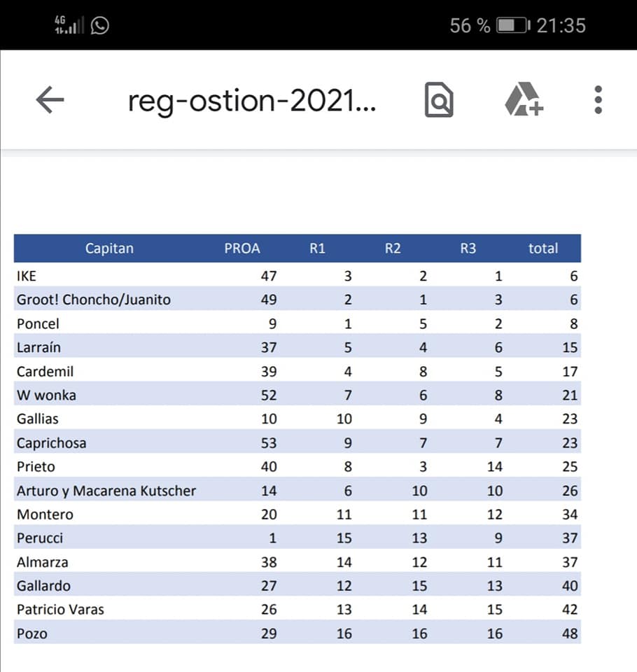637x672 pixels.
Task: Select the PROA column header
Action: point(242,248)
